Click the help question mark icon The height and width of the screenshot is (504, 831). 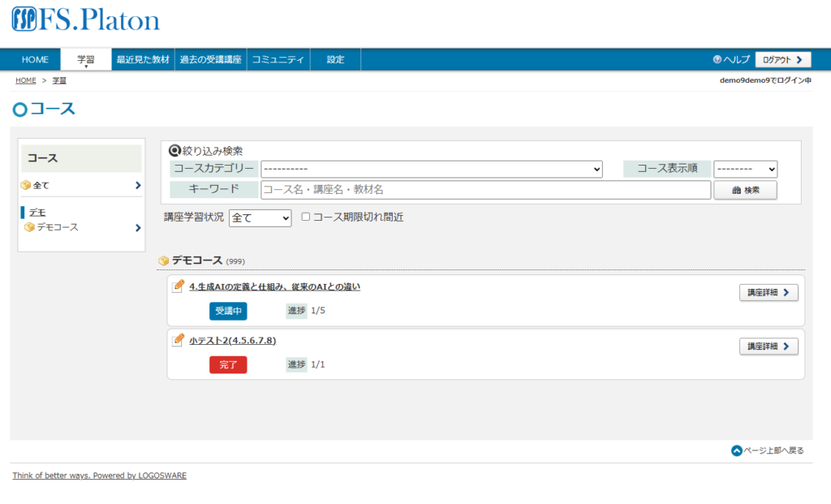coord(717,60)
